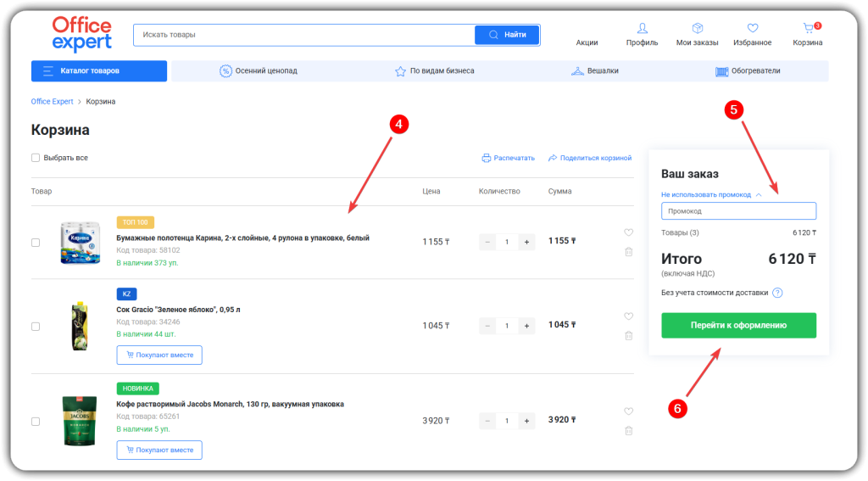The image size is (868, 481).
Task: Delete Jacobs Monarch coffee from cart
Action: [x=629, y=431]
